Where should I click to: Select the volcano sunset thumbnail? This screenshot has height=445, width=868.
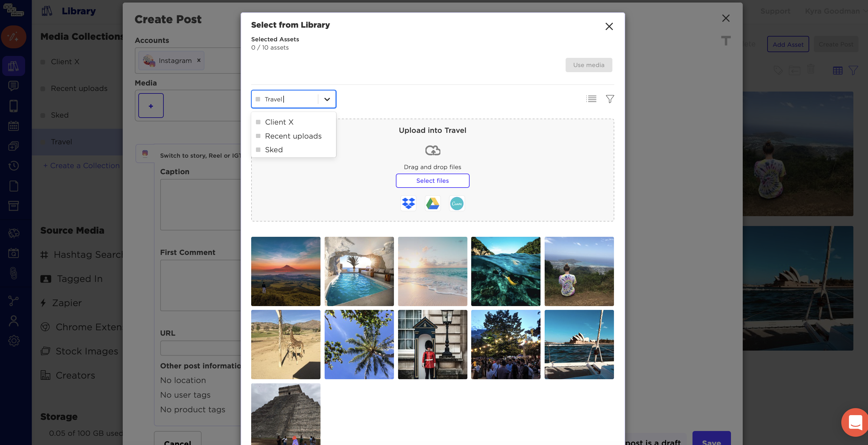[286, 271]
